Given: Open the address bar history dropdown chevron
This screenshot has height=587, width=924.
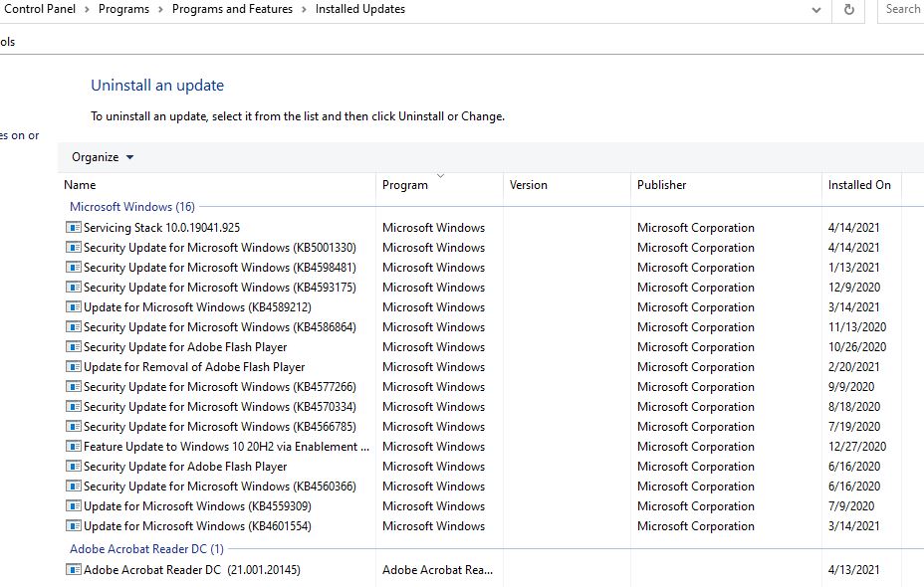Looking at the screenshot, I should coord(816,10).
